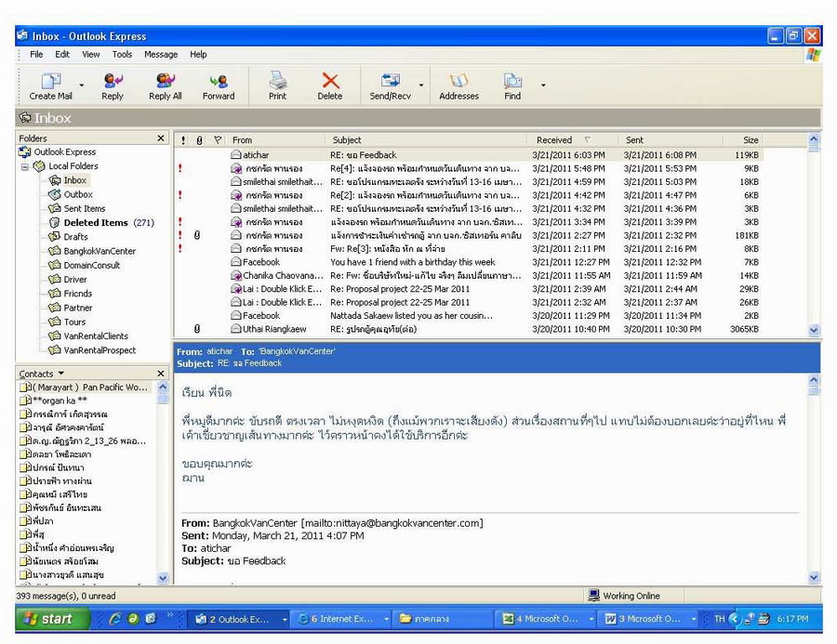Click Send/Recv toolbar icon

tap(391, 85)
